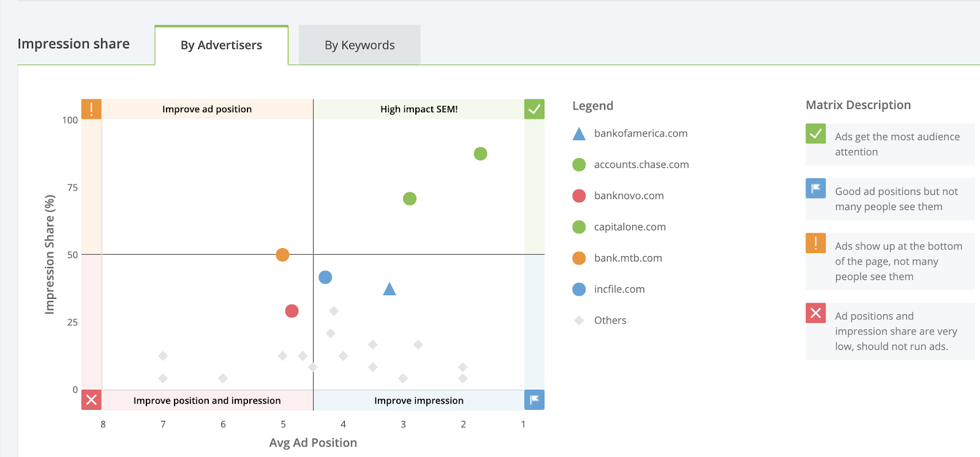The image size is (980, 457).
Task: Click the blue triangle data point on chart
Action: (390, 289)
